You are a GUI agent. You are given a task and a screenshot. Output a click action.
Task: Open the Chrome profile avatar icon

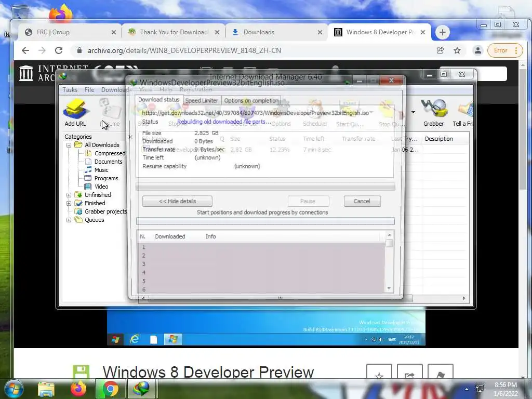coord(478,50)
